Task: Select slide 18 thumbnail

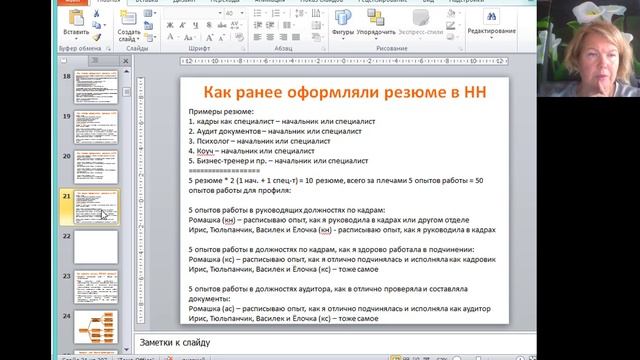Action: click(96, 87)
